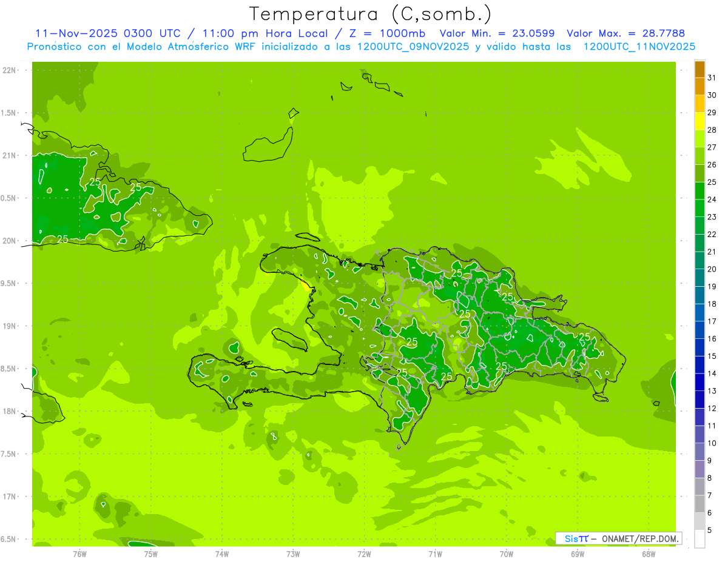
Task: Click the "73W" longitude axis label
Action: coord(293,554)
